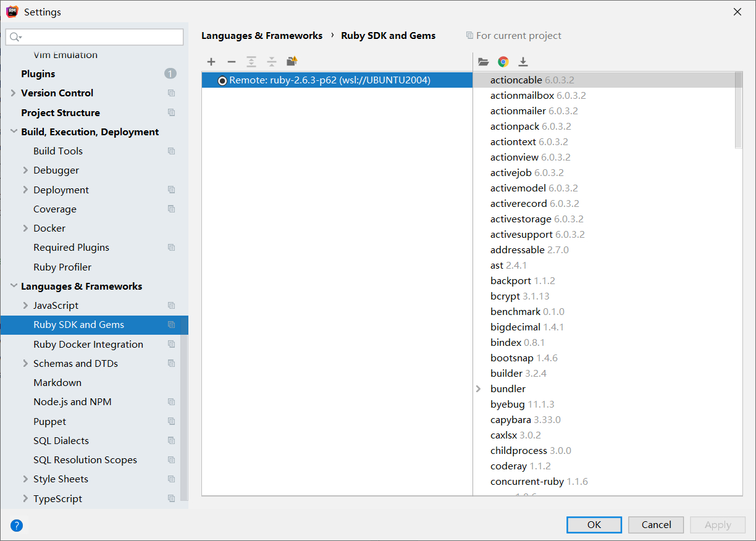Select Ruby SDK and Gems tree item

pos(94,325)
